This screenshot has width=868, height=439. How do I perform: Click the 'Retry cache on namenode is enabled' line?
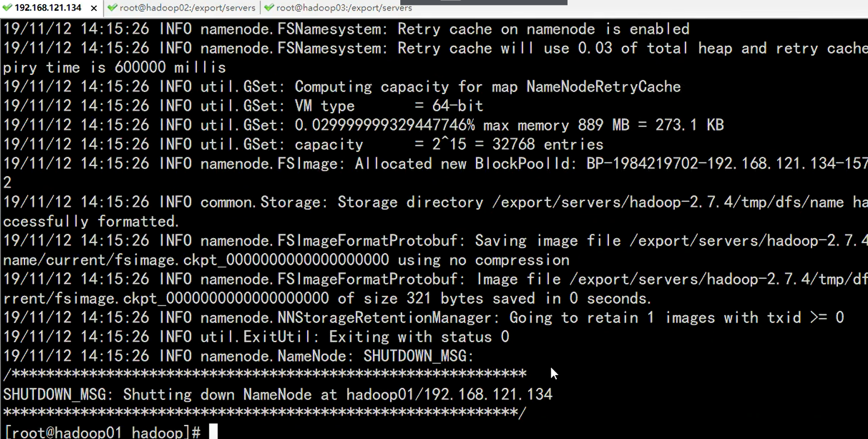pyautogui.click(x=542, y=28)
